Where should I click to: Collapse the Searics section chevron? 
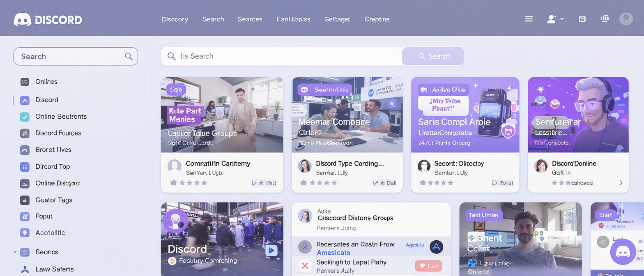[15, 252]
